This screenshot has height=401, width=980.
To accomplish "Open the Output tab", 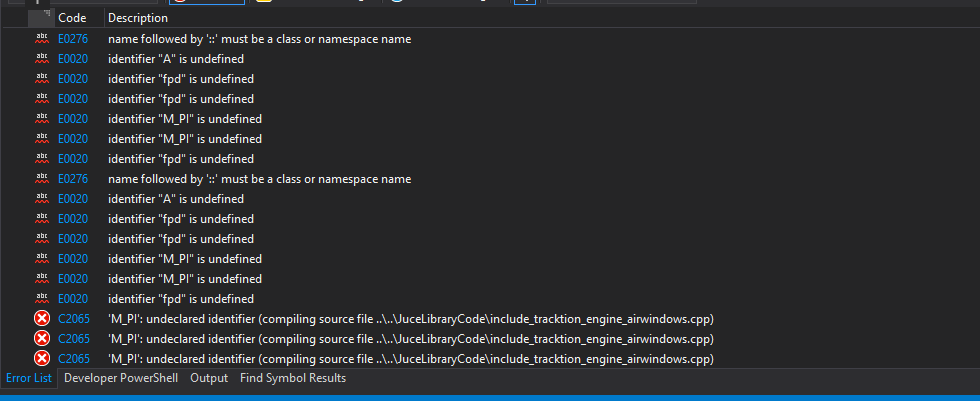I will pos(209,378).
